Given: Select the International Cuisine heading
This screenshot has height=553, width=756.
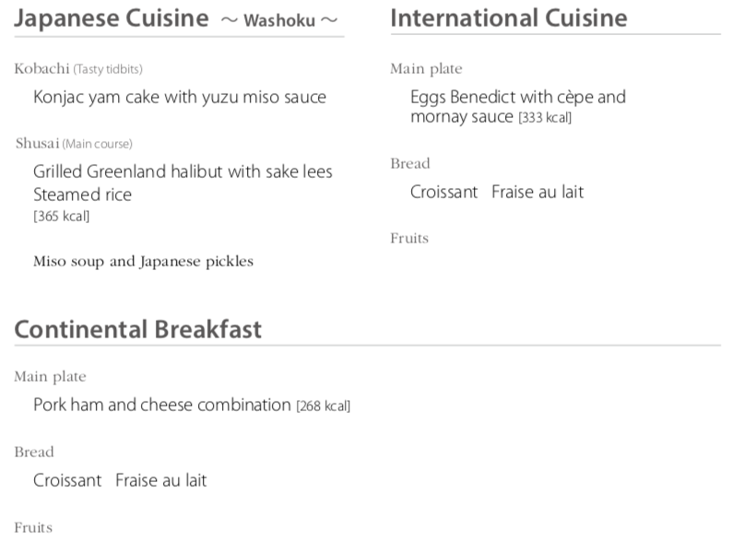Looking at the screenshot, I should 508,18.
